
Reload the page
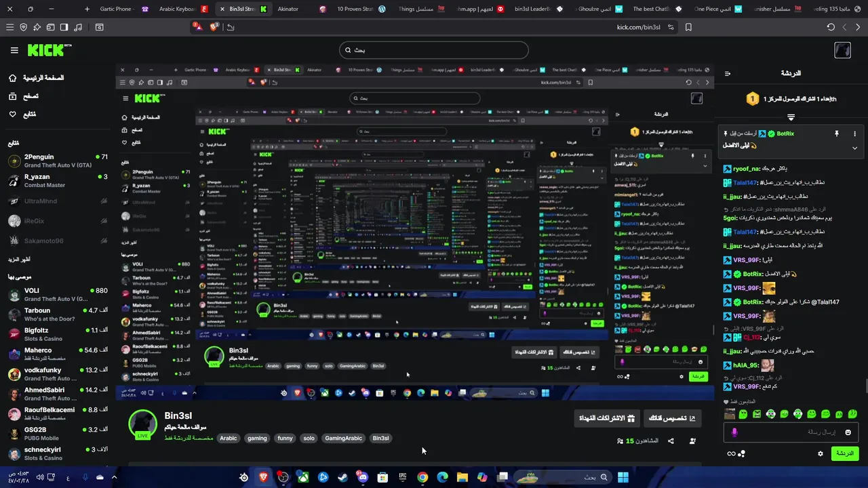click(831, 27)
